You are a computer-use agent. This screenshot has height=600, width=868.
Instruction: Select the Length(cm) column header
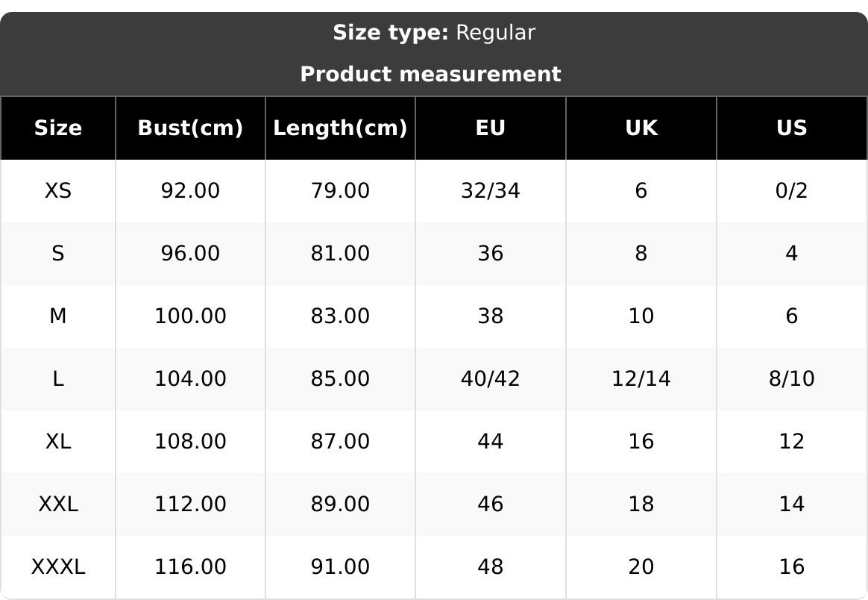340,128
